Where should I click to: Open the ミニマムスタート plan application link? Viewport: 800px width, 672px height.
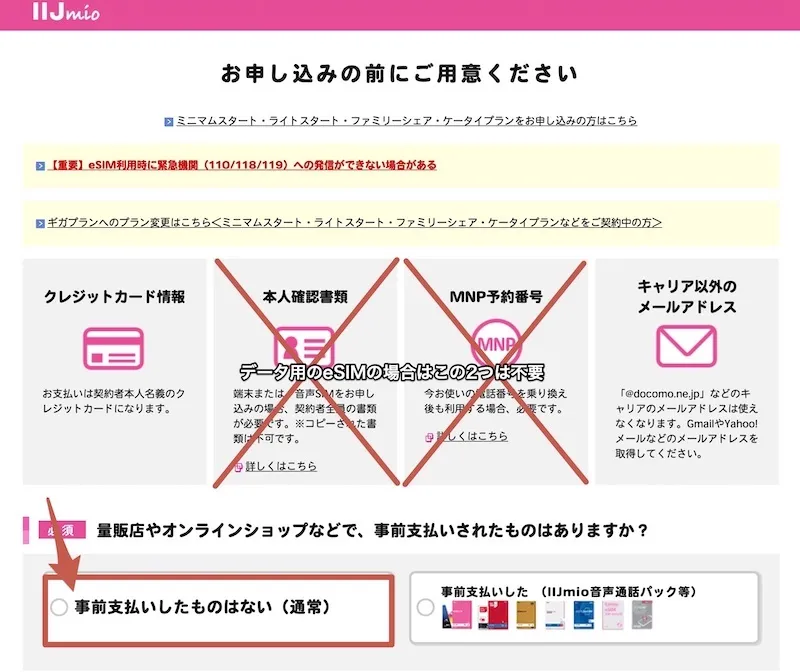pos(400,120)
